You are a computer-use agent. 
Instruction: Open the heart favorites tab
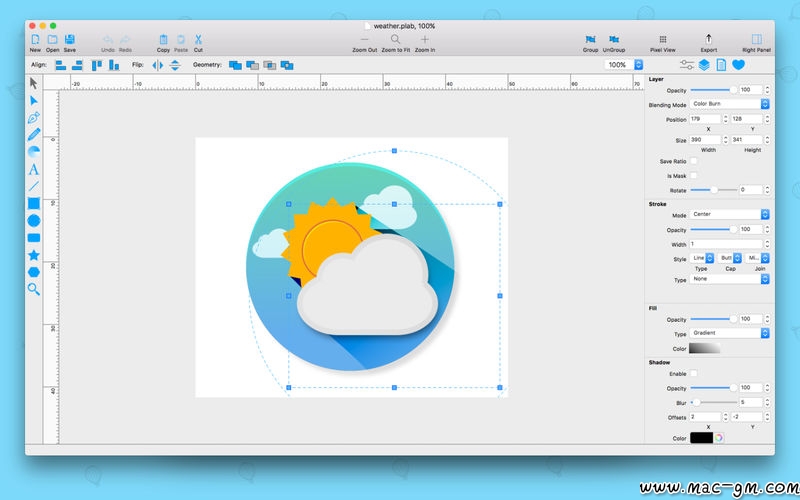(738, 65)
